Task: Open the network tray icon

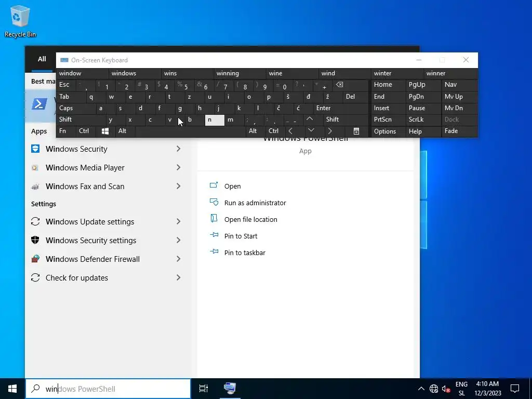Action: point(434,389)
